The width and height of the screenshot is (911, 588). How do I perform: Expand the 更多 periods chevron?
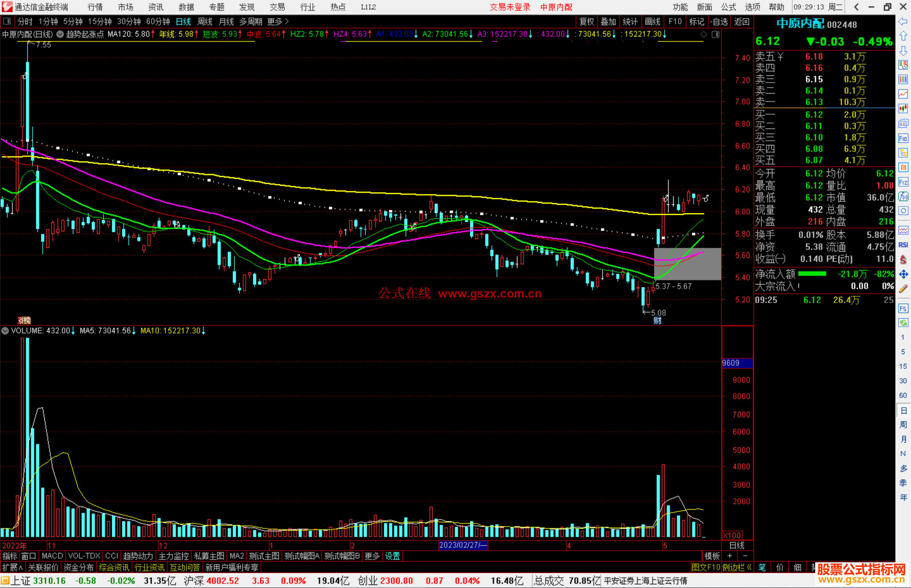coord(287,21)
